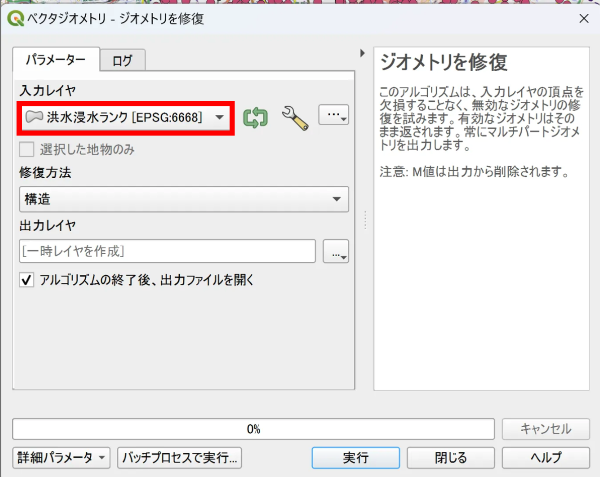Switch to the ログ tab
The height and width of the screenshot is (477, 600).
(x=122, y=60)
